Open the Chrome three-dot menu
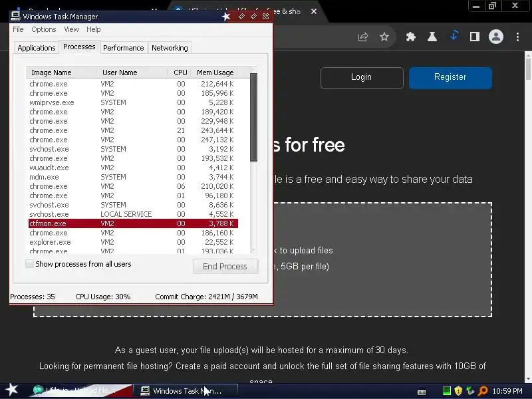This screenshot has height=399, width=532. [517, 37]
